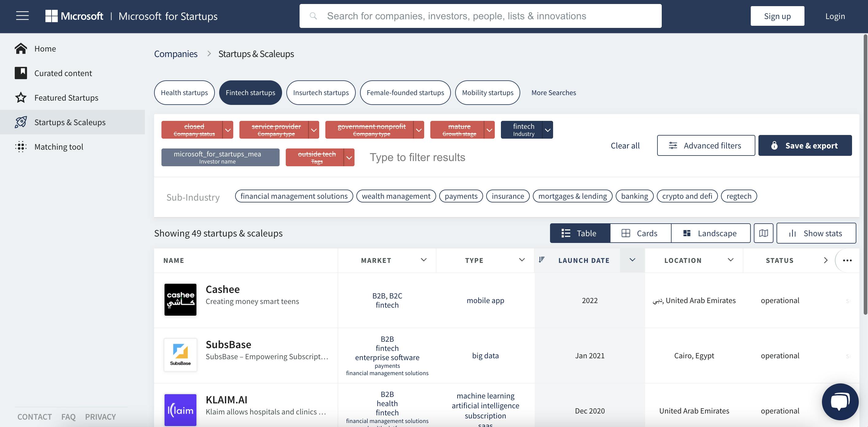This screenshot has height=427, width=868.
Task: Click the Cards grid icon
Action: click(626, 233)
